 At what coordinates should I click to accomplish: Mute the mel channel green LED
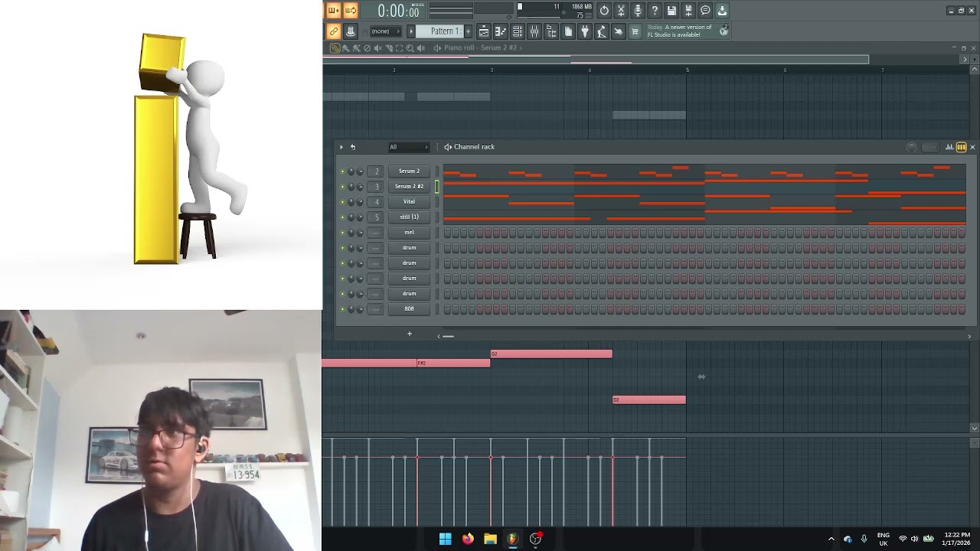point(342,233)
